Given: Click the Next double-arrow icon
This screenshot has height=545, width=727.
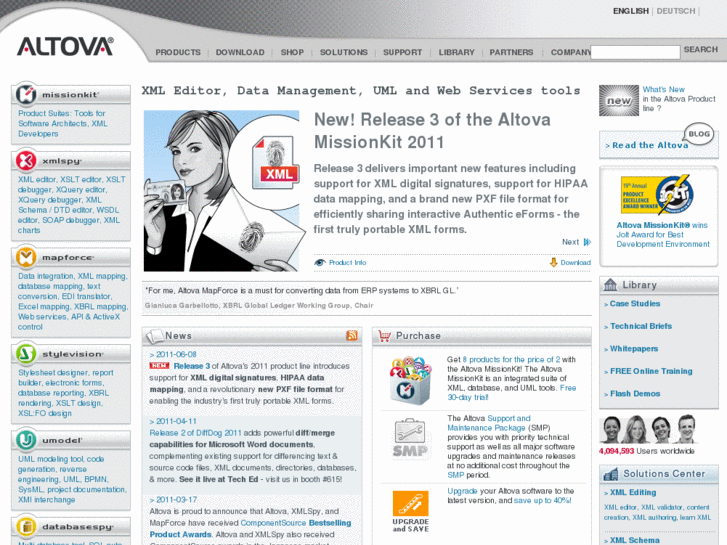Looking at the screenshot, I should [x=587, y=242].
